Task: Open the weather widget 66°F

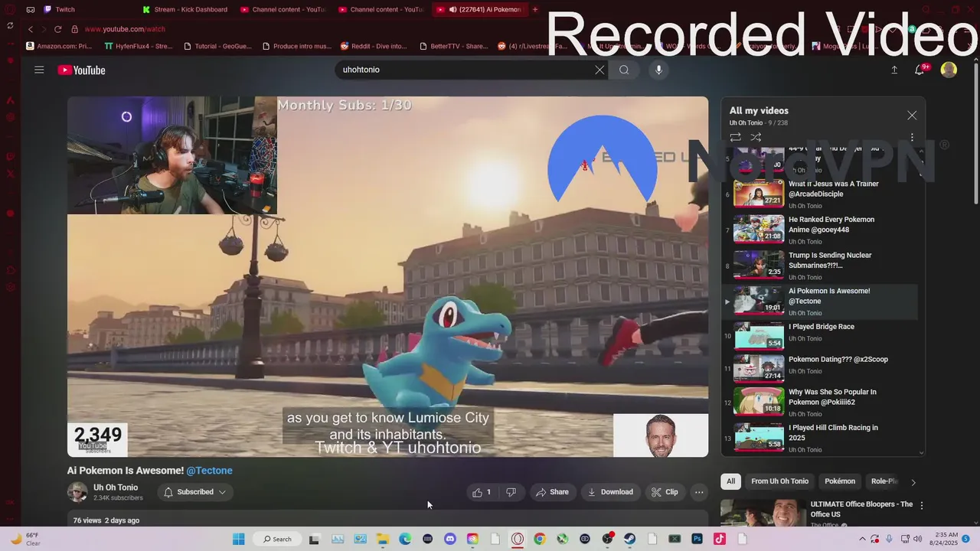Action: pyautogui.click(x=24, y=539)
